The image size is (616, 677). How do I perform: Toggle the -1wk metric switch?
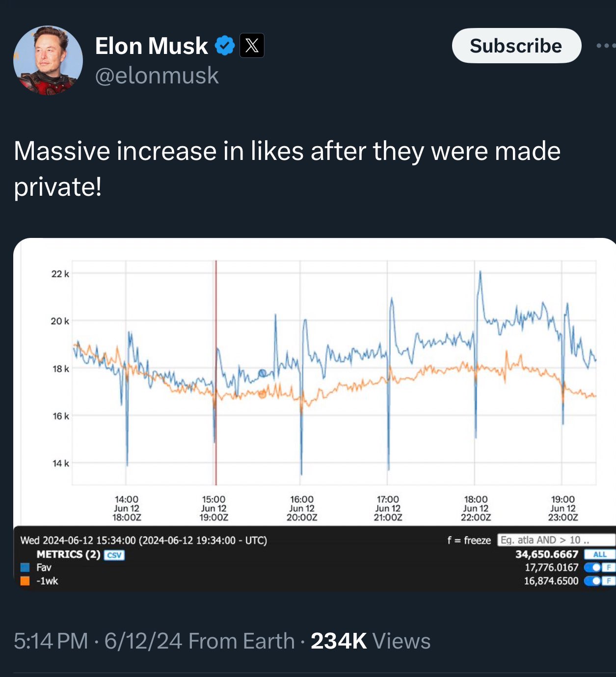pyautogui.click(x=594, y=581)
